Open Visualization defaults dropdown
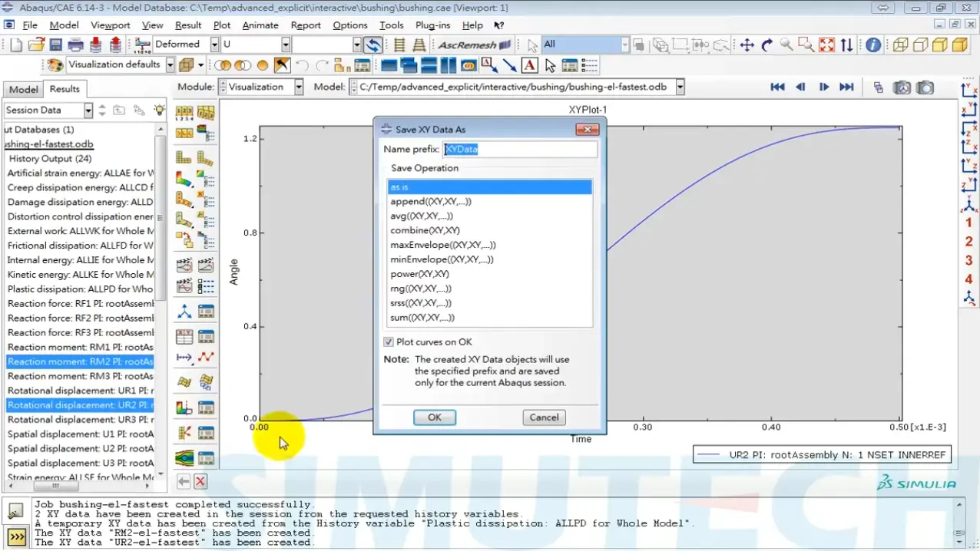 tap(171, 65)
